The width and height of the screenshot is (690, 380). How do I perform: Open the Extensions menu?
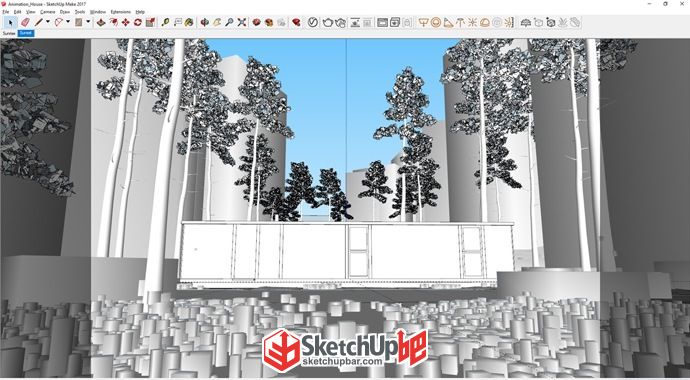tap(121, 12)
